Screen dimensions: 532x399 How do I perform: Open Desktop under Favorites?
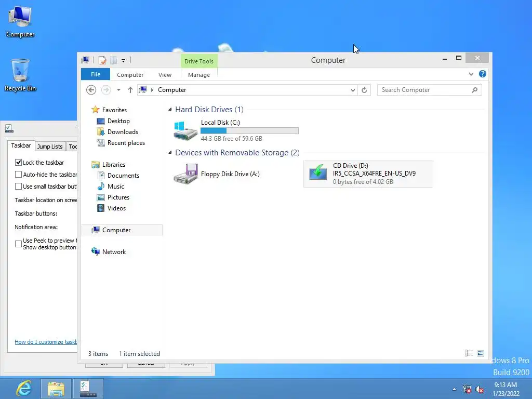coord(118,121)
